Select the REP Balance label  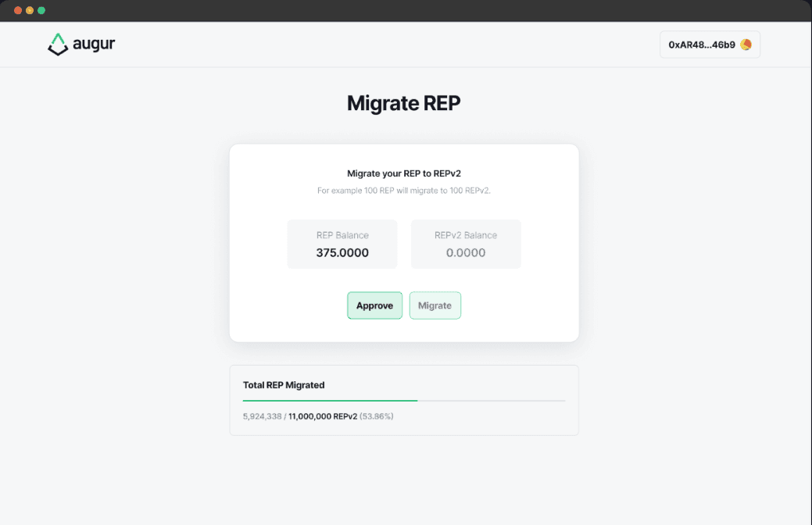[x=342, y=235]
